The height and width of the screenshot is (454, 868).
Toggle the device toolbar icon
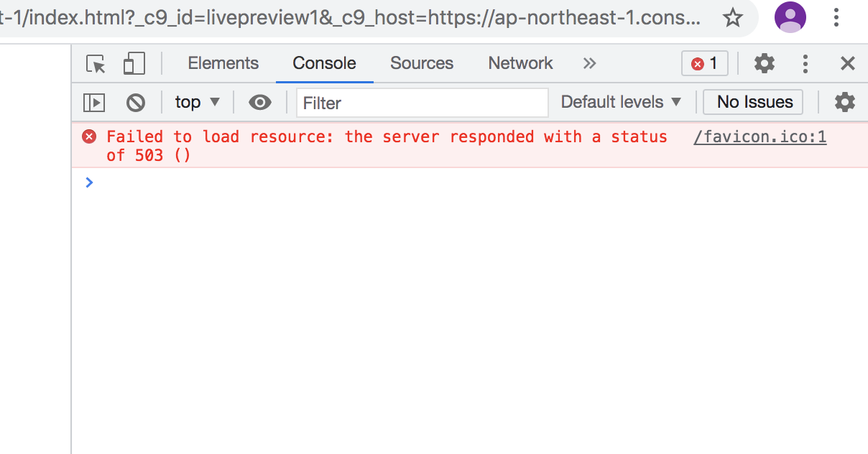pos(134,64)
